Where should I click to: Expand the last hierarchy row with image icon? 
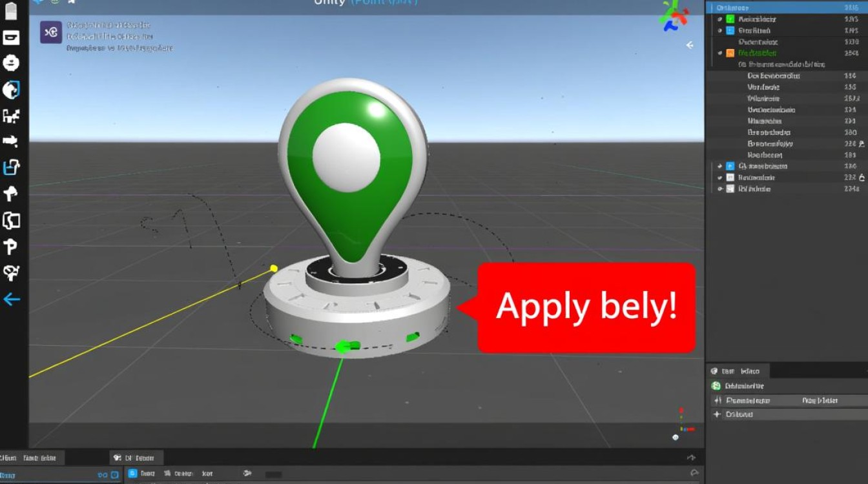[x=719, y=189]
